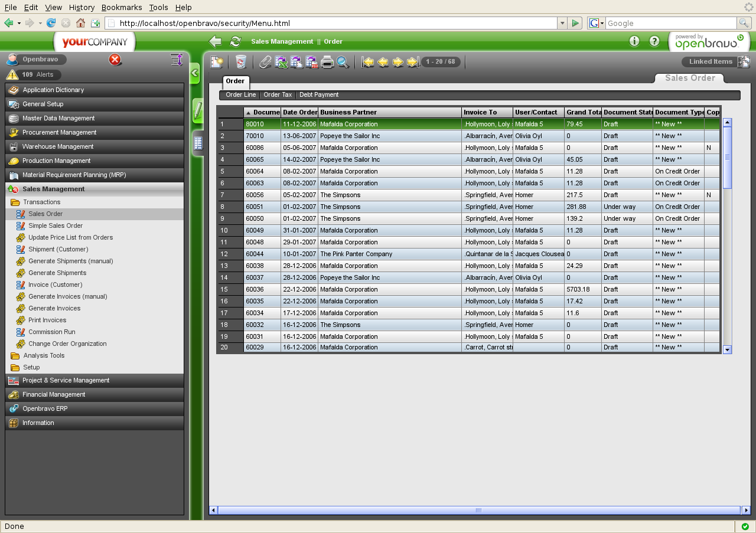
Task: Open attachments with the paperclip icon
Action: point(265,62)
